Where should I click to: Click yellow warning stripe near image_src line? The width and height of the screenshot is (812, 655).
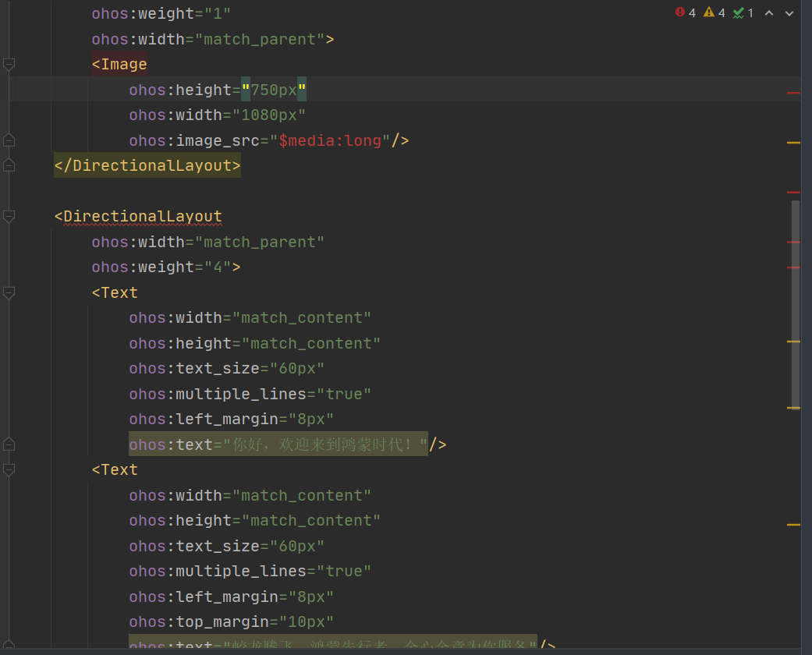click(x=793, y=143)
